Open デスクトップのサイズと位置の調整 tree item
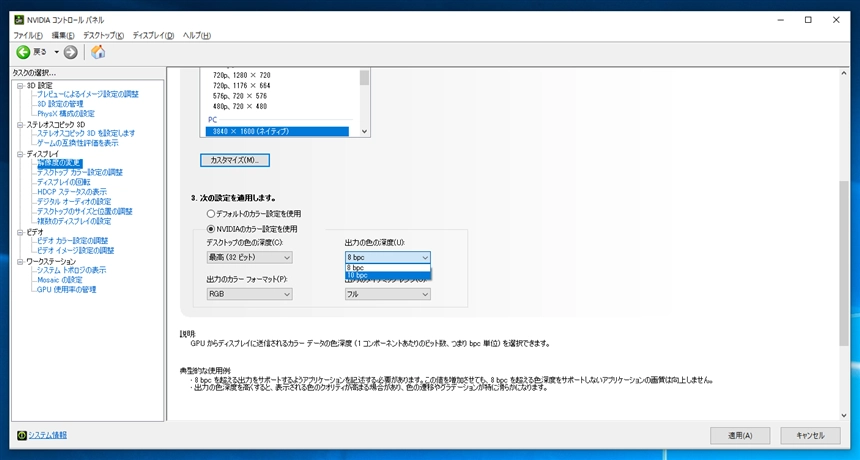The image size is (860, 460). tap(84, 212)
